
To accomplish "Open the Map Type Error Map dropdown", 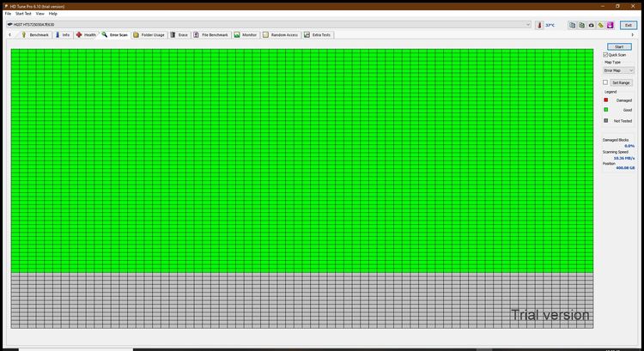I will point(618,70).
